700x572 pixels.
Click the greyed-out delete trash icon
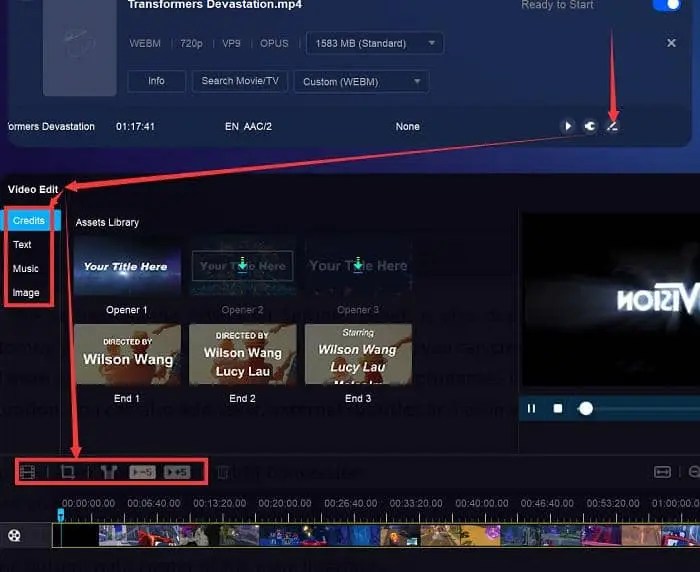[x=223, y=472]
